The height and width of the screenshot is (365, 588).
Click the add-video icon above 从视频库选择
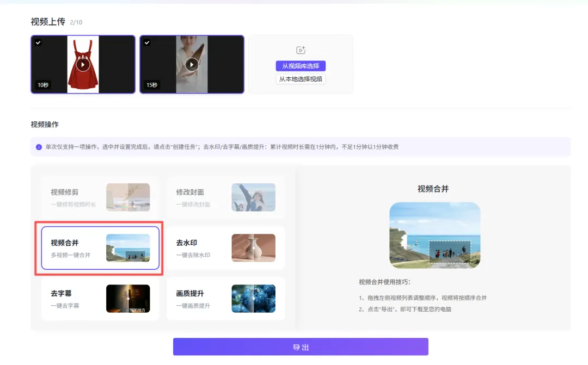pos(301,50)
